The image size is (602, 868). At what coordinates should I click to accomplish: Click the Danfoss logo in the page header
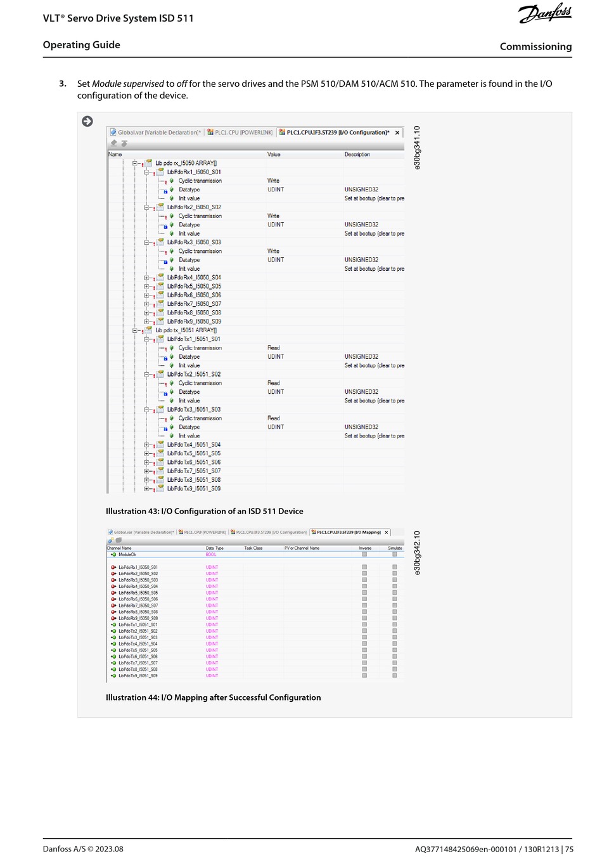[x=545, y=13]
